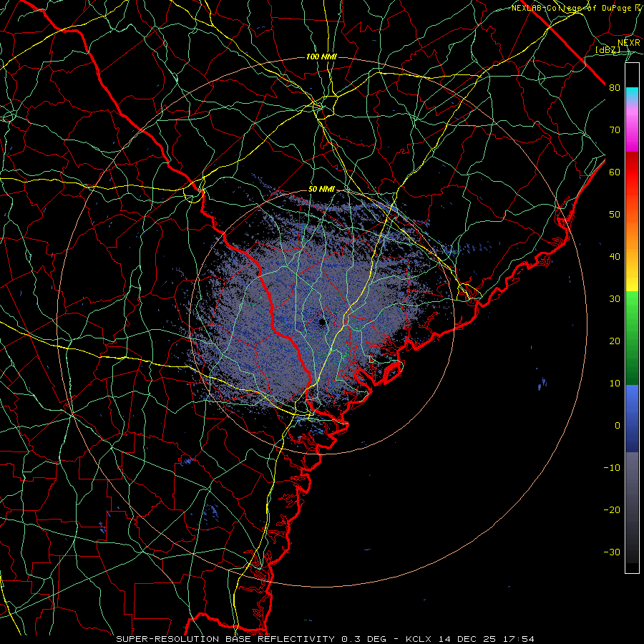
Task: Click the KCLX station identifier in the caption
Action: (x=420, y=639)
